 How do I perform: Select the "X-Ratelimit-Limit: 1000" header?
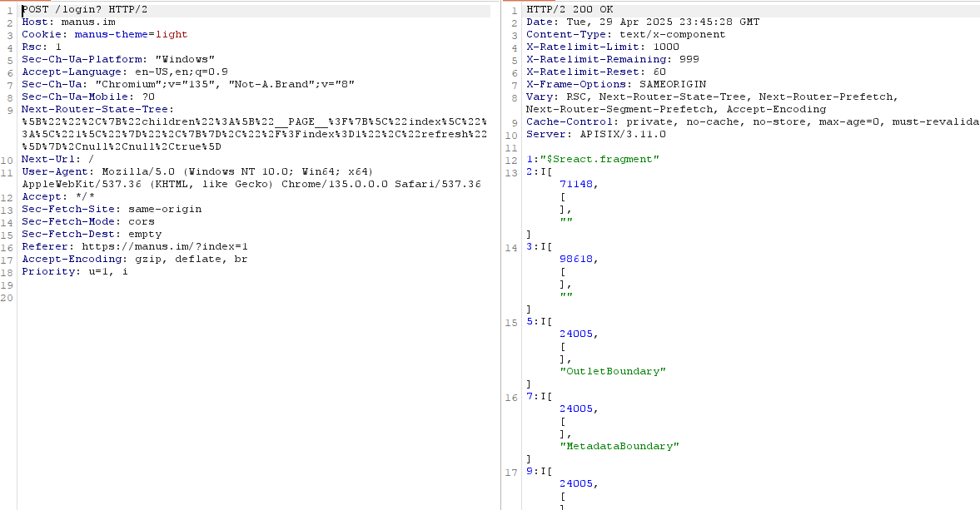coord(603,47)
